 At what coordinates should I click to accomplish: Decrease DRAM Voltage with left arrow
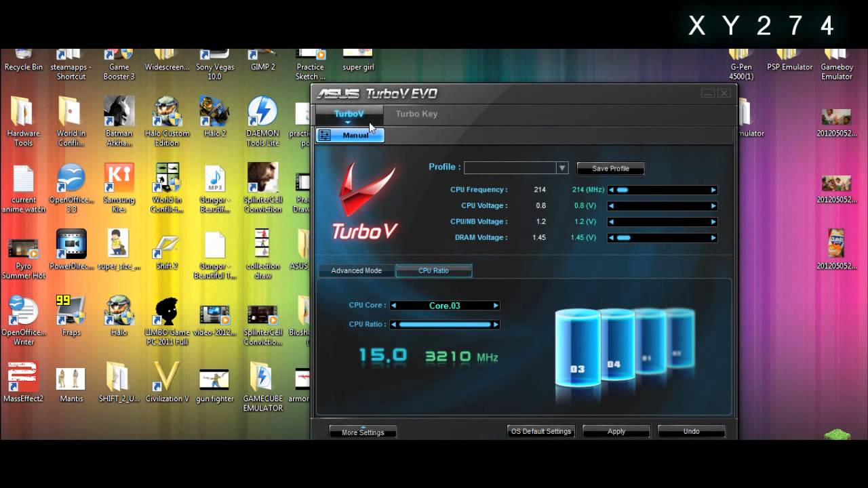click(611, 237)
